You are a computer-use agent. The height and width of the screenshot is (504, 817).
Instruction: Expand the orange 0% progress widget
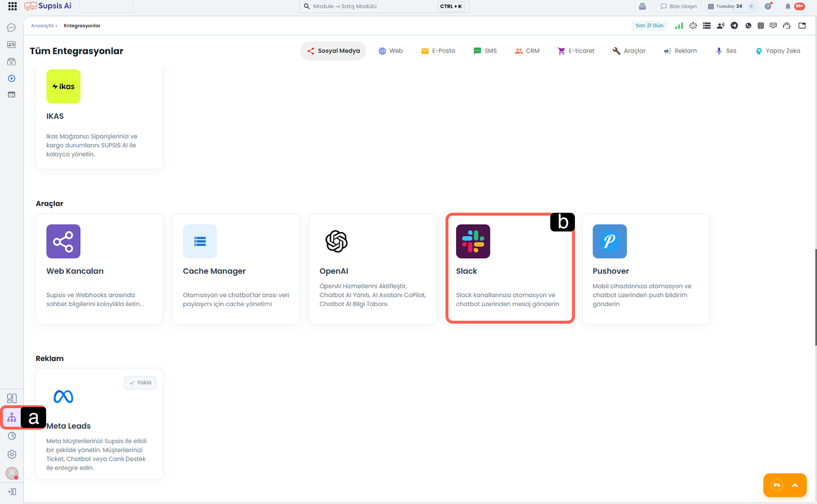(x=795, y=485)
